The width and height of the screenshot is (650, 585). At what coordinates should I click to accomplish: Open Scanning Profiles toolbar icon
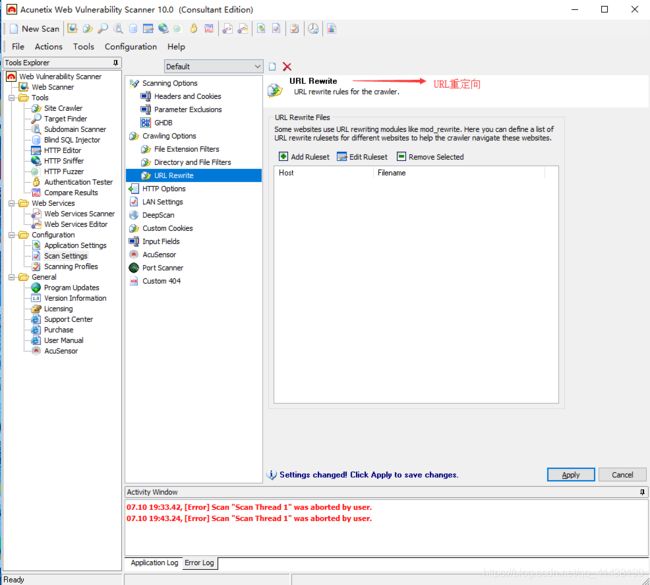(295, 29)
